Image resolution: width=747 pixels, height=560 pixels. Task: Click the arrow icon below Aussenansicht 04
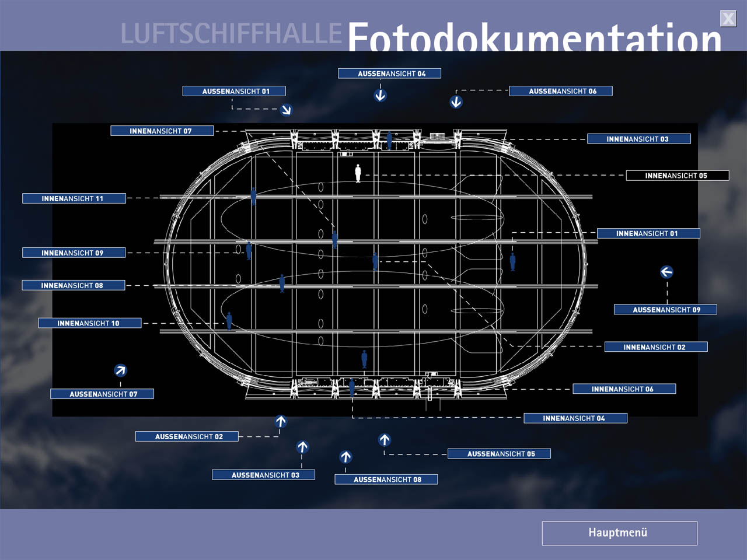(x=380, y=95)
